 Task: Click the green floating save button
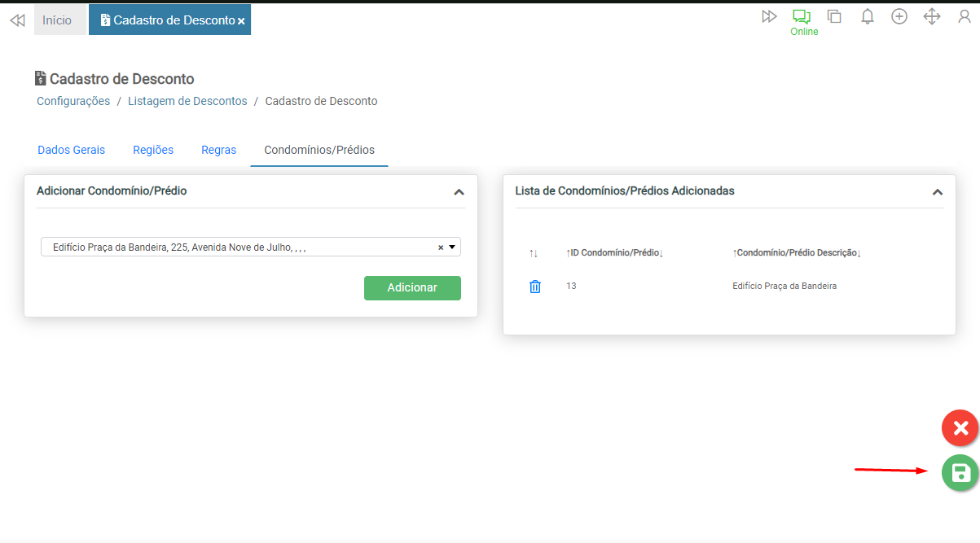[960, 473]
